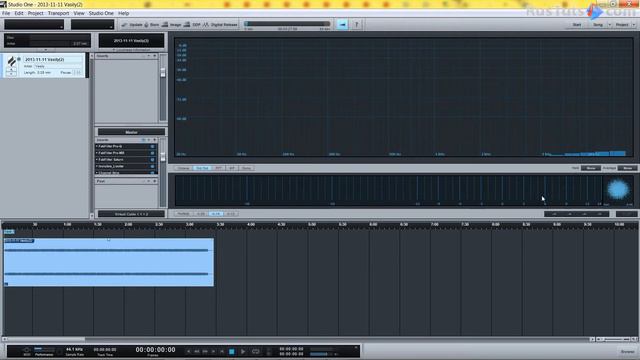Expand the FabFilter Saturn insert arrow
The image size is (640, 360).
coord(97,160)
